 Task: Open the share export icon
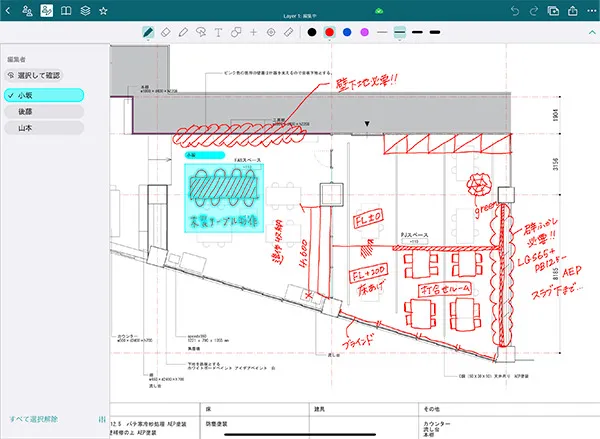click(572, 11)
